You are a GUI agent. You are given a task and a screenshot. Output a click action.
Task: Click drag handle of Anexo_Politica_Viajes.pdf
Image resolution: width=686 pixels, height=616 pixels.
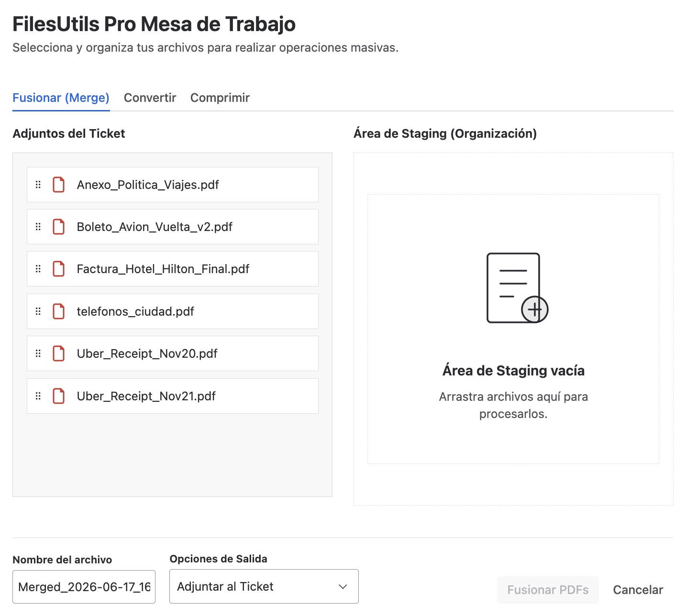[x=38, y=185]
